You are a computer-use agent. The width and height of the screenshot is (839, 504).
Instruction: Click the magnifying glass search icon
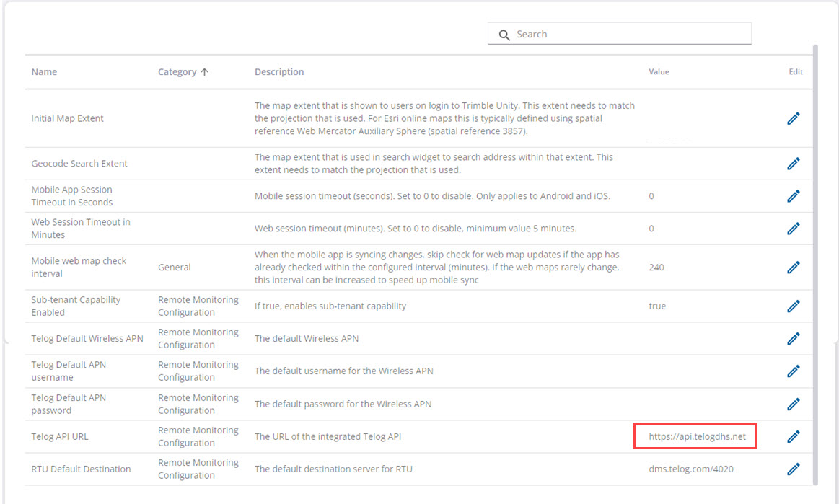click(504, 35)
